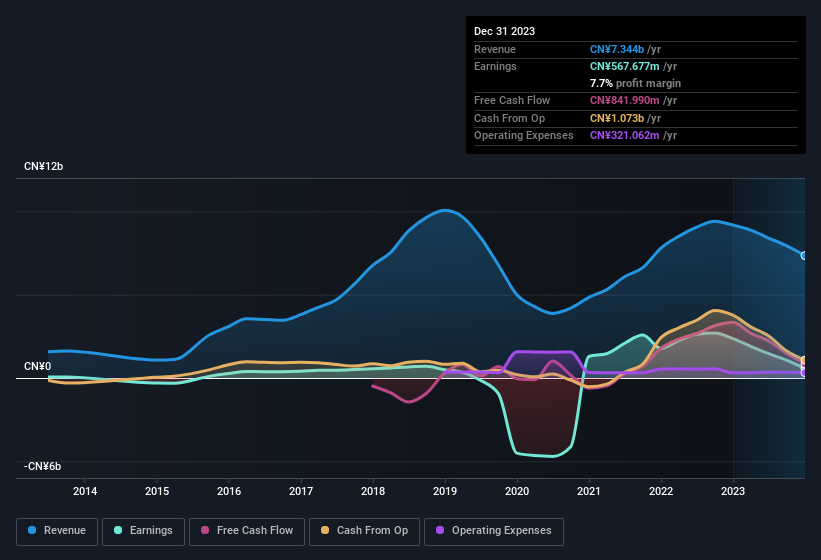Viewport: 821px width, 560px height.
Task: Click the Operating Expenses label in tooltip
Action: (524, 136)
